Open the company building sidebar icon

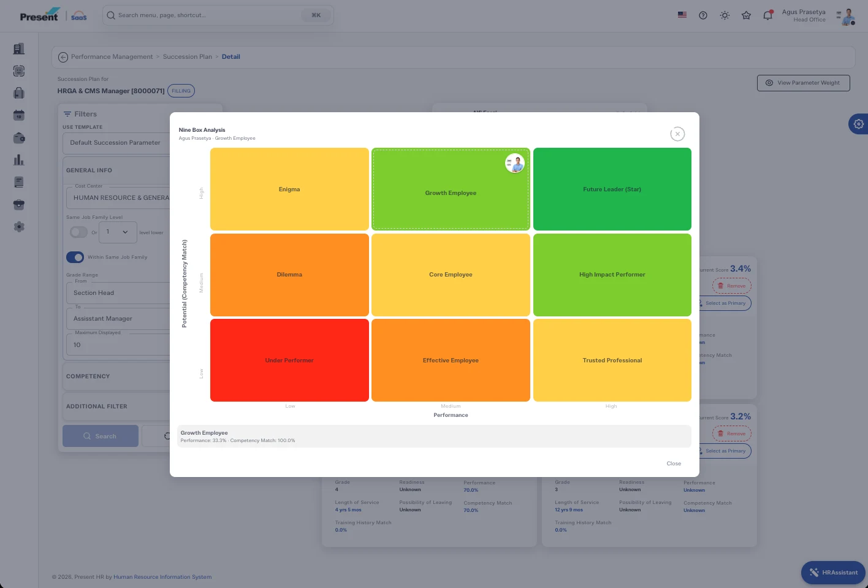click(x=19, y=49)
